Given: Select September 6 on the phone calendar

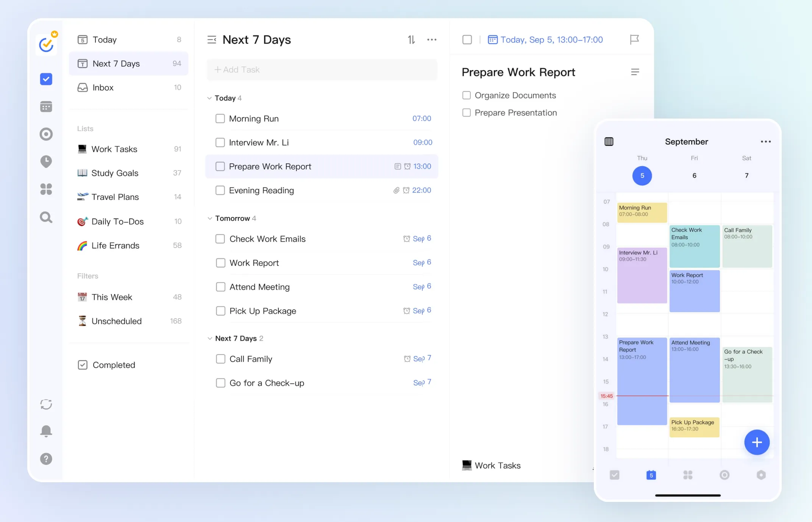Looking at the screenshot, I should [694, 175].
